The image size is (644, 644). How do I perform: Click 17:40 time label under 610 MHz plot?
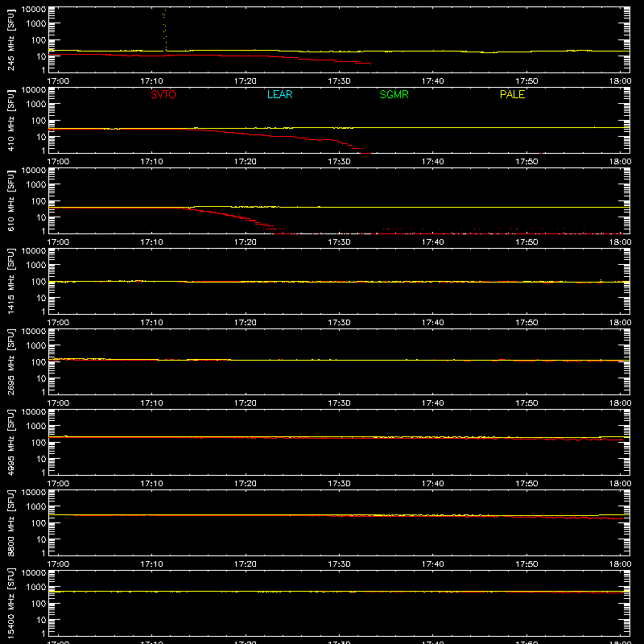point(433,242)
